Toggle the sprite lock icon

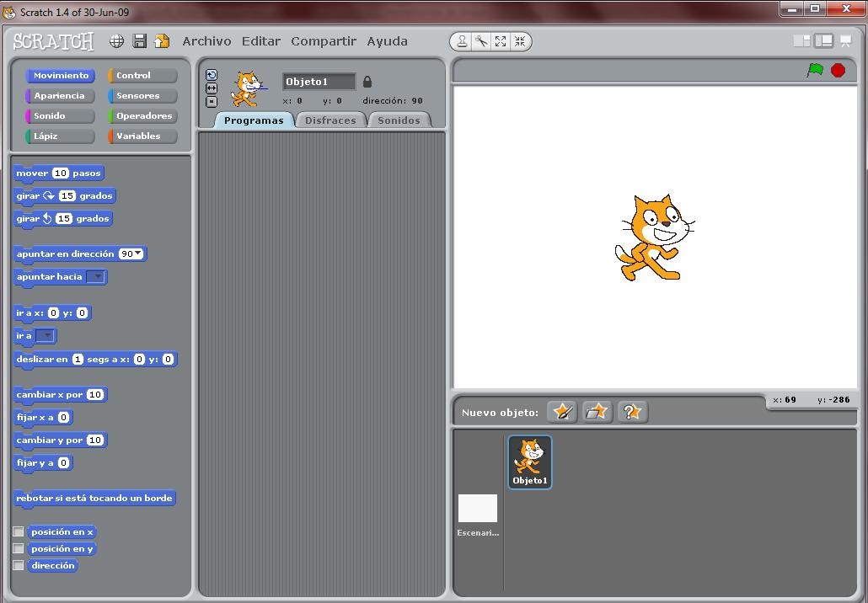point(367,82)
